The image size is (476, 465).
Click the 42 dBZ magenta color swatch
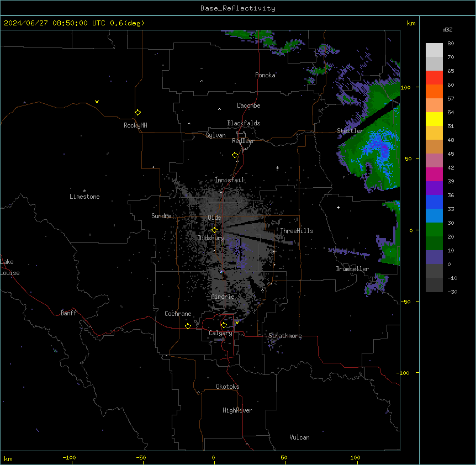pos(434,174)
